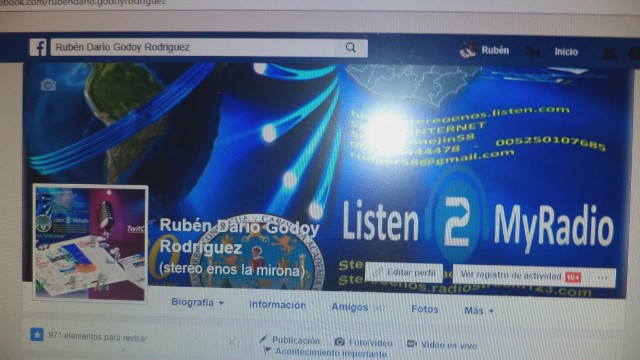Switch to the Información tab
640x360 pixels.
pyautogui.click(x=278, y=305)
